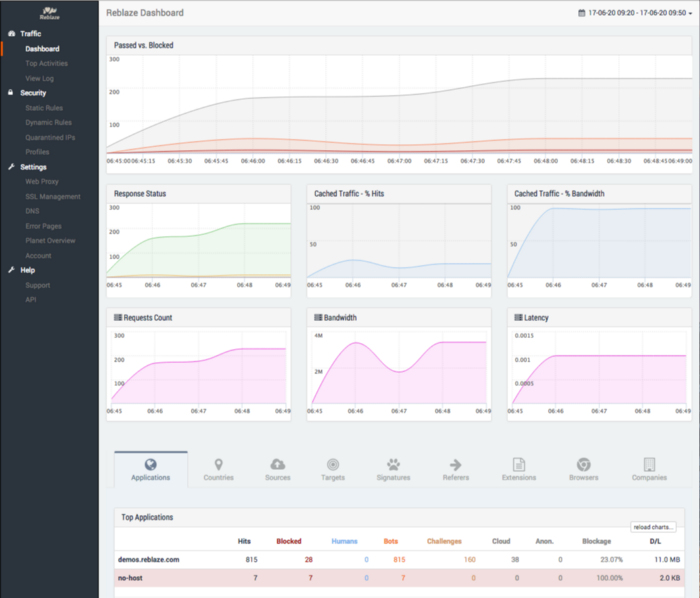
Task: Click the reload charts button
Action: [x=653, y=527]
